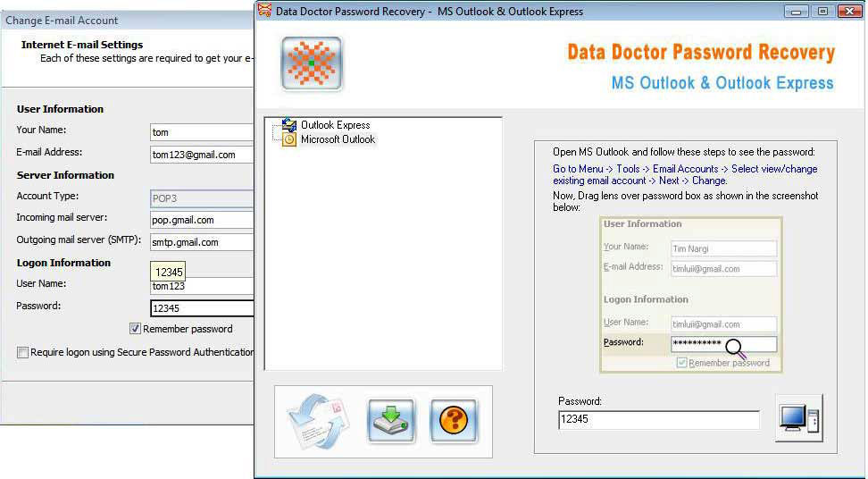The image size is (868, 479).
Task: Click the Outgoing mail server field smtp.gmail.com
Action: point(202,242)
